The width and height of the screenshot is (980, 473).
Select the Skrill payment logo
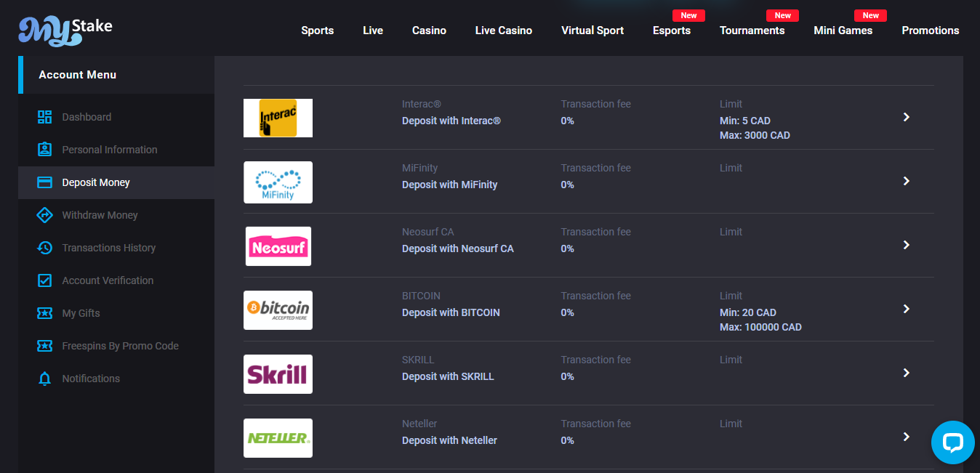click(278, 374)
